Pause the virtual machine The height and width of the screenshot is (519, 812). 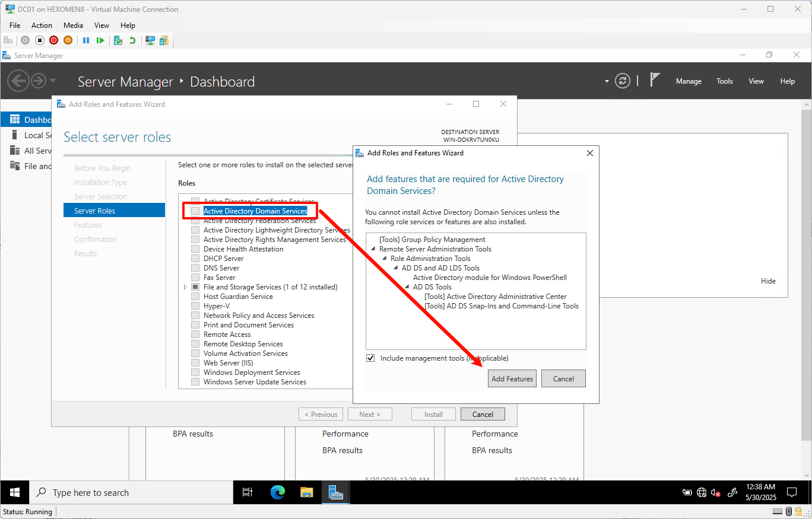click(86, 40)
